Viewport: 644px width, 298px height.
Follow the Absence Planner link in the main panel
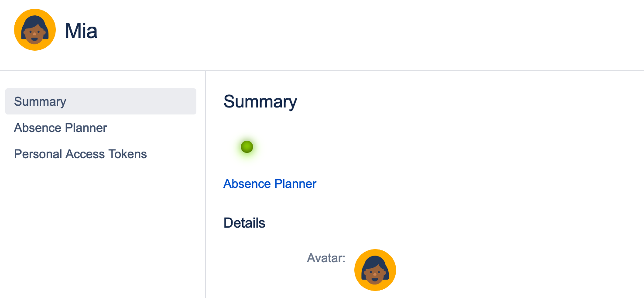click(270, 184)
